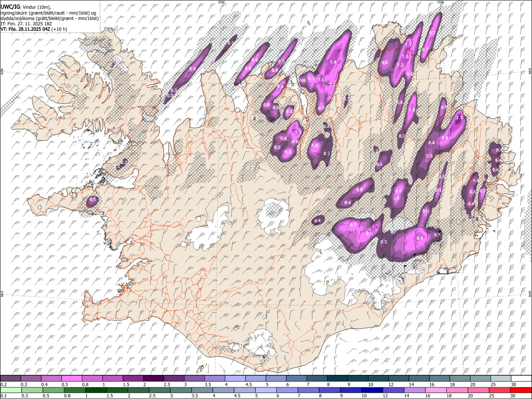This screenshot has width=532, height=399.
Task: Select the bright red swatch after 30
Action: pyautogui.click(x=521, y=390)
